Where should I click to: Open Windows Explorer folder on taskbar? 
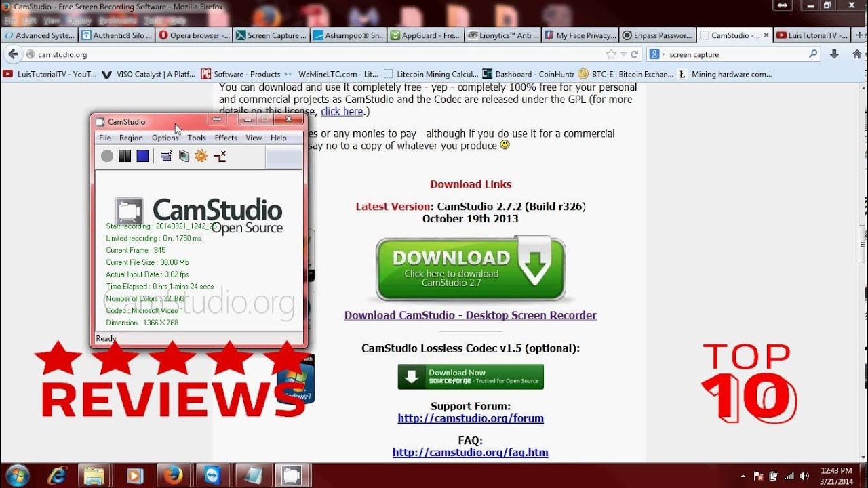click(96, 476)
